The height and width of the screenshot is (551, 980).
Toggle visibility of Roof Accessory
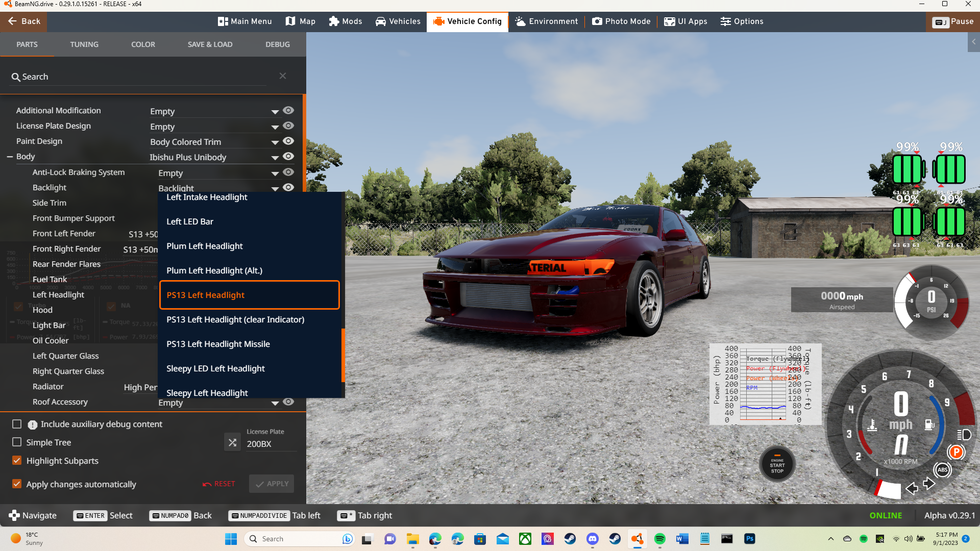(288, 402)
